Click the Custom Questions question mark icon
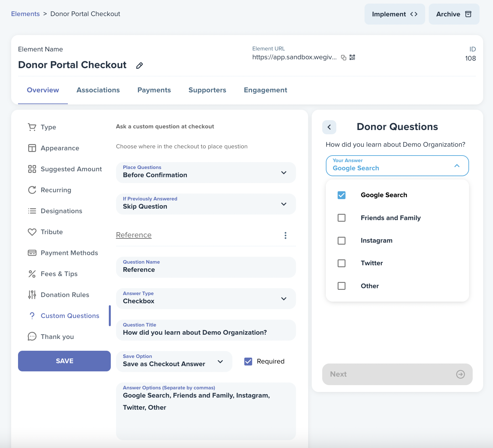The image size is (493, 448). coord(32,316)
